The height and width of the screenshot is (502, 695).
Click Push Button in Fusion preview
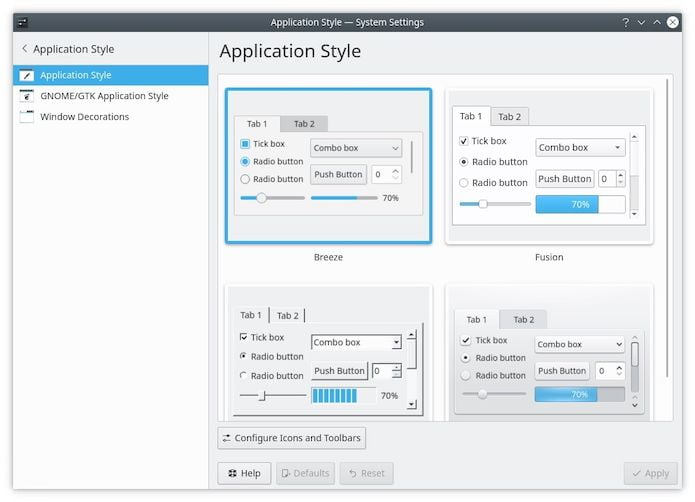[x=564, y=179]
